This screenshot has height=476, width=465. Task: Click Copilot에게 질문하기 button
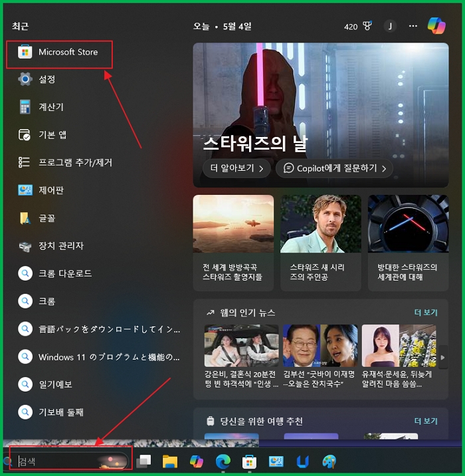[334, 168]
